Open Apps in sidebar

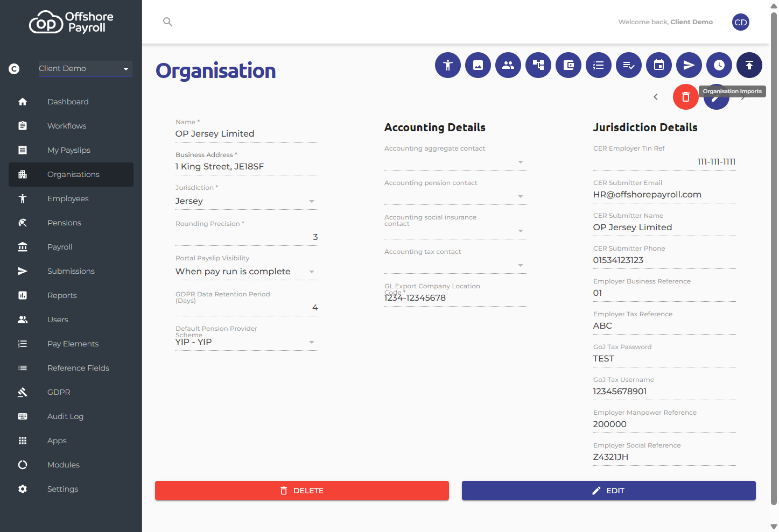point(71,441)
